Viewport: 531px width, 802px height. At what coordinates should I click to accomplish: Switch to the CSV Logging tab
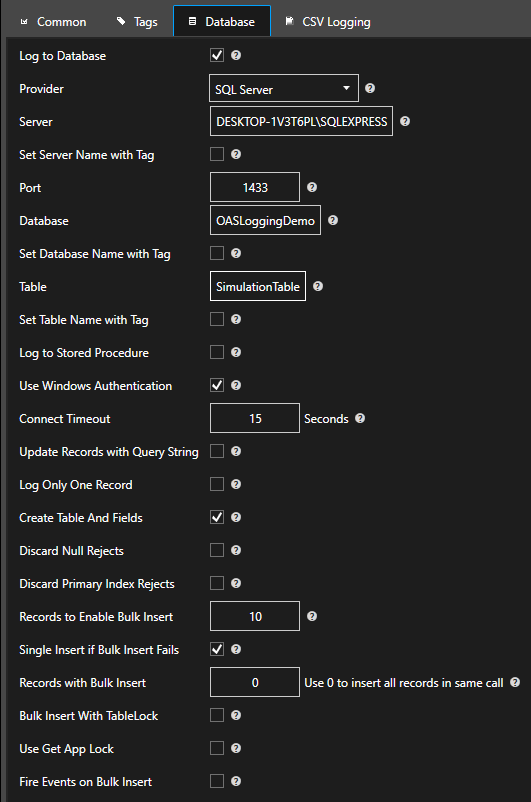[327, 21]
